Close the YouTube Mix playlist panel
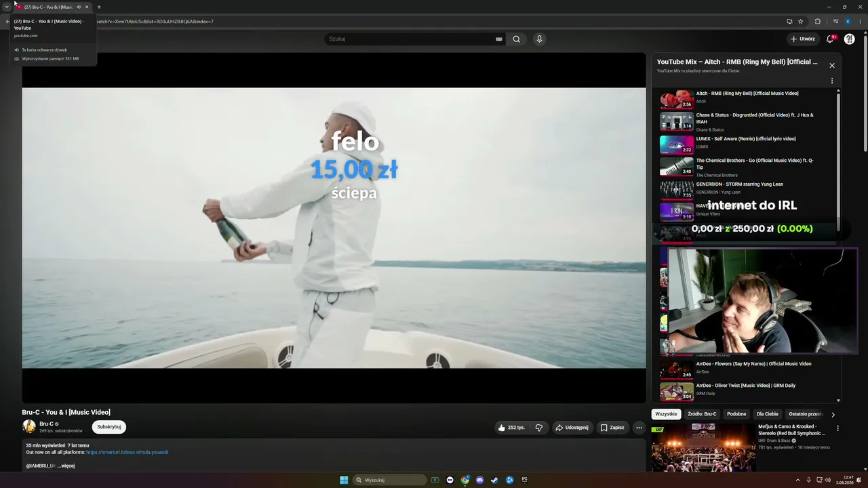 [832, 66]
